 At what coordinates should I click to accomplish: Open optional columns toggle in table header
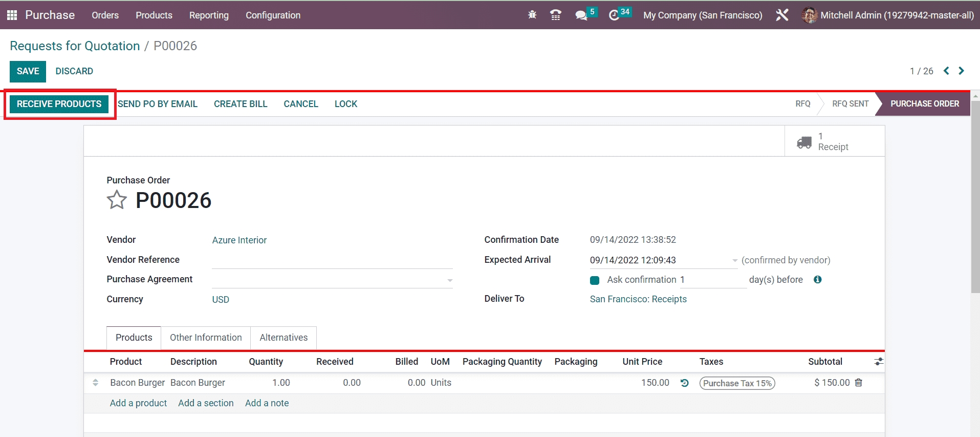(x=879, y=362)
